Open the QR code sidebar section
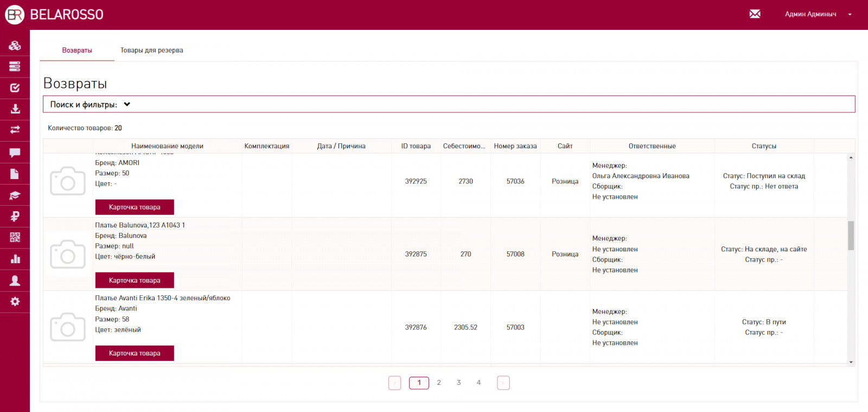Screen dimensions: 868x412 pos(15,238)
